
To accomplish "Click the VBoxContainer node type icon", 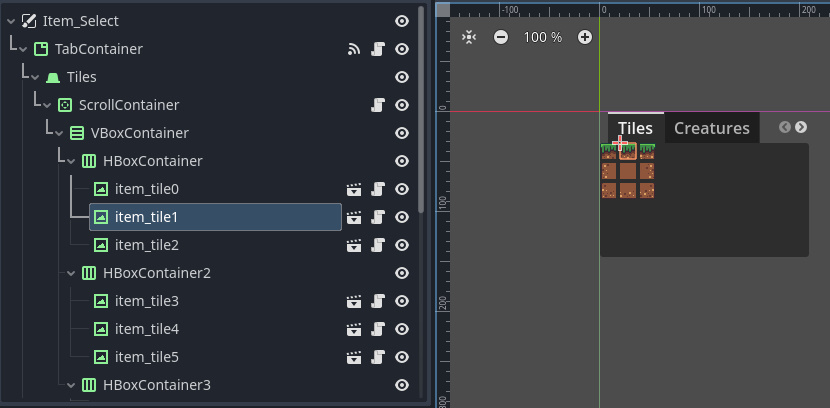I will (x=77, y=133).
